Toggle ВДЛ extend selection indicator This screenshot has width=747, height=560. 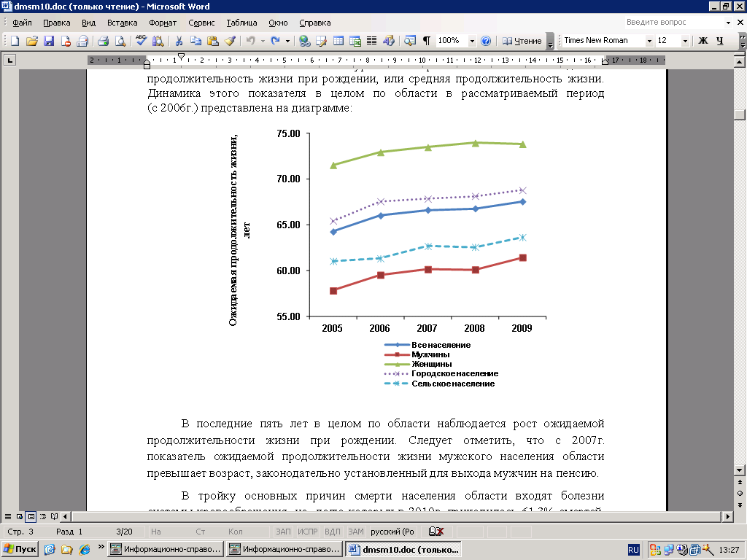[333, 532]
